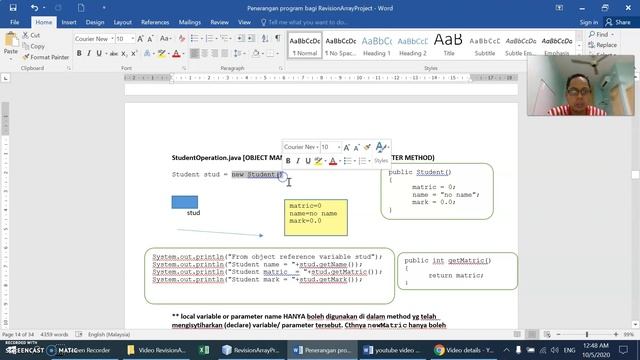This screenshot has width=640, height=360.
Task: Sort the selected paragraphs
Action: [265, 38]
